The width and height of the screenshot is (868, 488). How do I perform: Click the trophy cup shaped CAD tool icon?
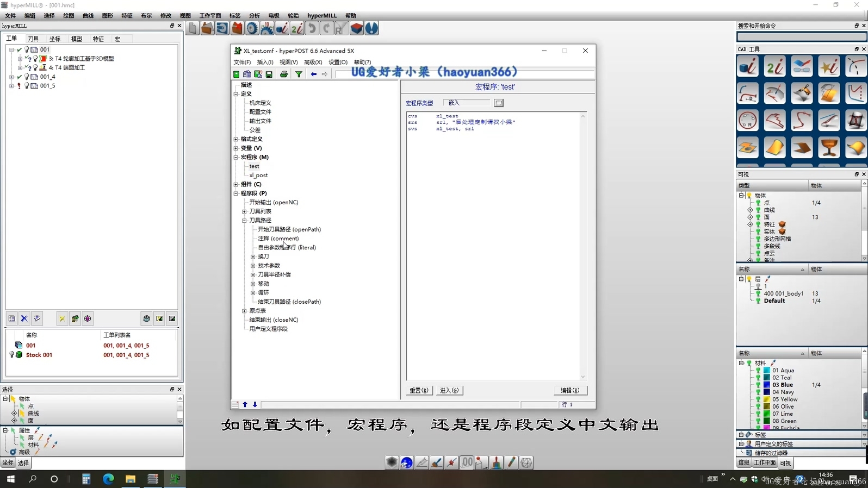click(829, 148)
